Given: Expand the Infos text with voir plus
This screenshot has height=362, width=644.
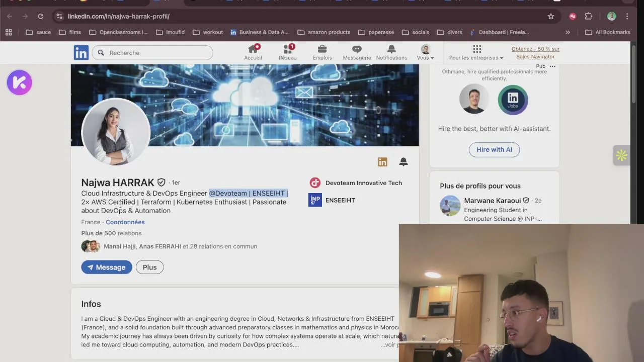Looking at the screenshot, I should 389,345.
